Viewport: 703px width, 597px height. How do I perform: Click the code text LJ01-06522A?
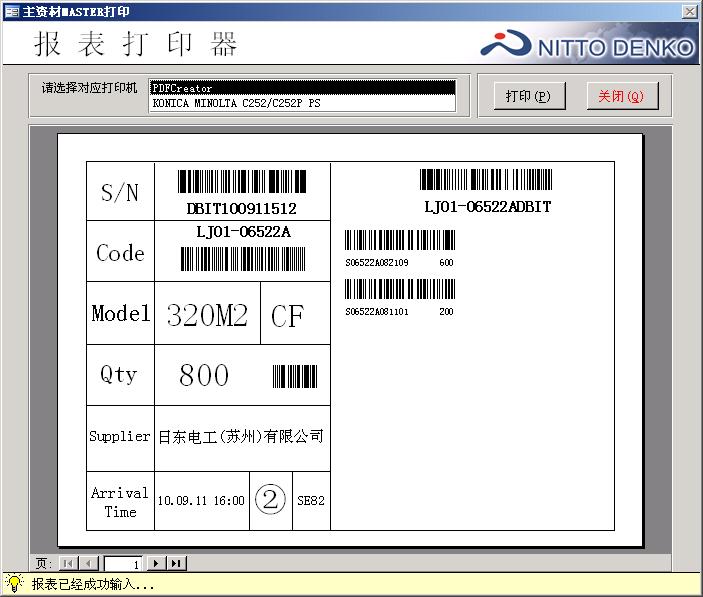tap(243, 232)
